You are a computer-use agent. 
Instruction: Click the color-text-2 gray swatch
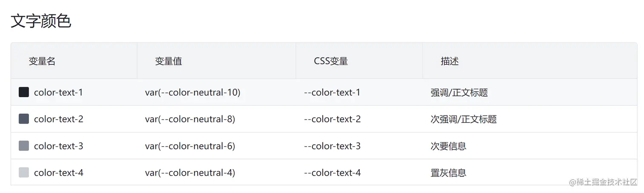click(24, 119)
